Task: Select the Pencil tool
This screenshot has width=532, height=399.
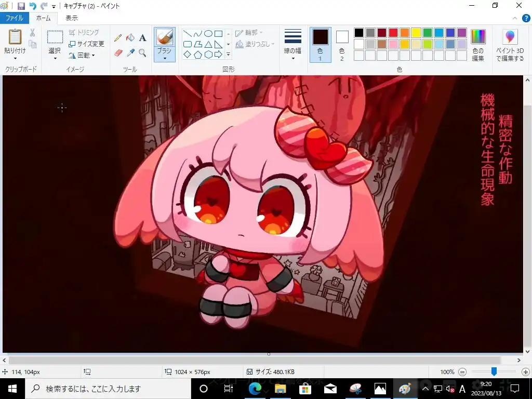Action: (x=118, y=37)
